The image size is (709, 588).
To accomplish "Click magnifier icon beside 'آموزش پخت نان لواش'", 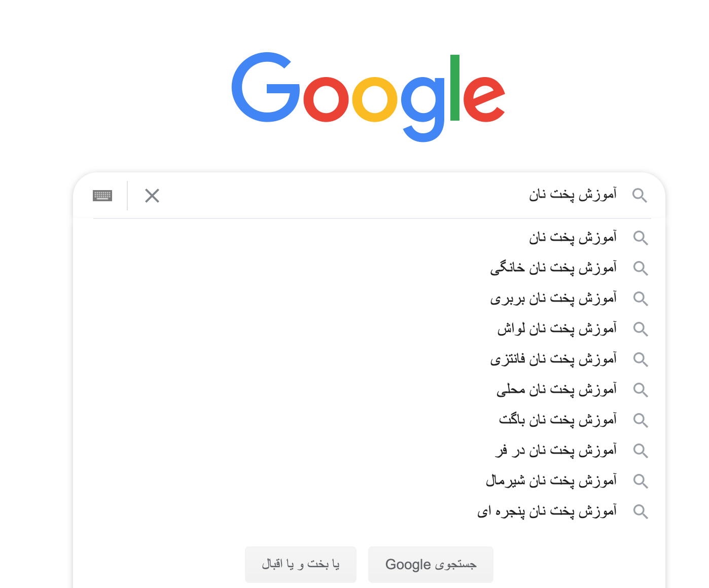I will (x=641, y=329).
